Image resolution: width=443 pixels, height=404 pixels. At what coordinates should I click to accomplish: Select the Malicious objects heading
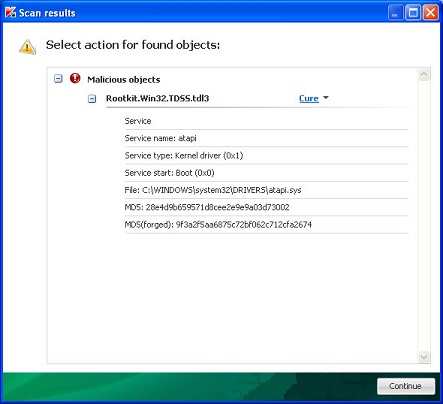(x=124, y=79)
